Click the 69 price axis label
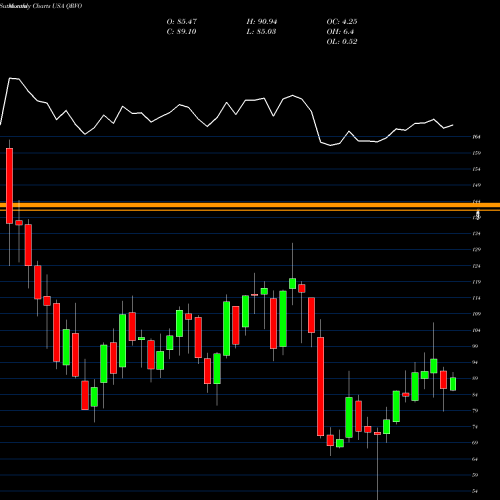 pos(475,443)
